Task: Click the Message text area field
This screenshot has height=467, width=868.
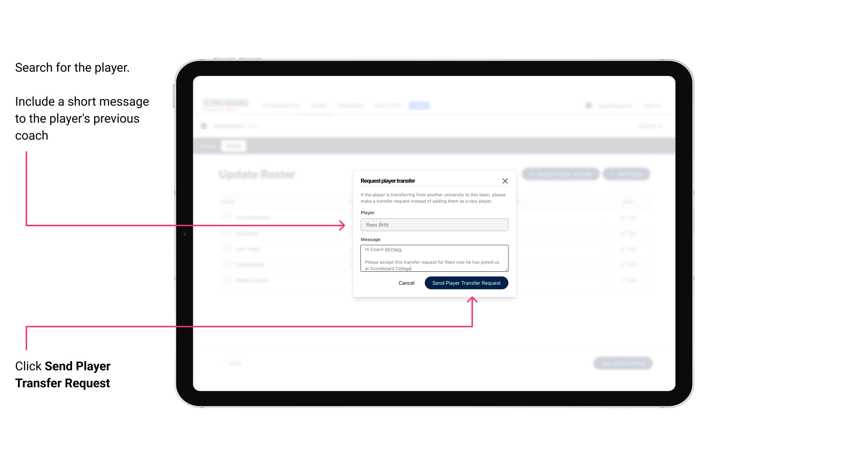Action: [433, 258]
